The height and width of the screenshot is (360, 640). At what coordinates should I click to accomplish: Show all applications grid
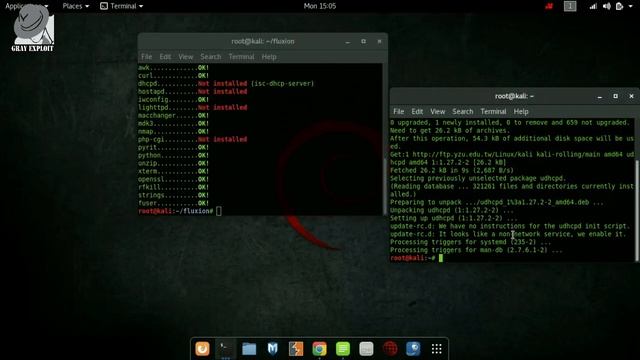pos(436,349)
